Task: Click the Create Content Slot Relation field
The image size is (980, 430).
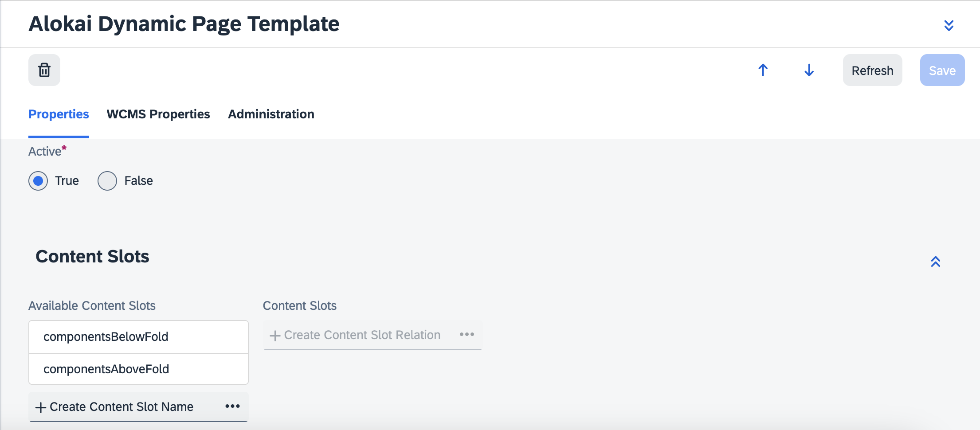Action: point(362,335)
